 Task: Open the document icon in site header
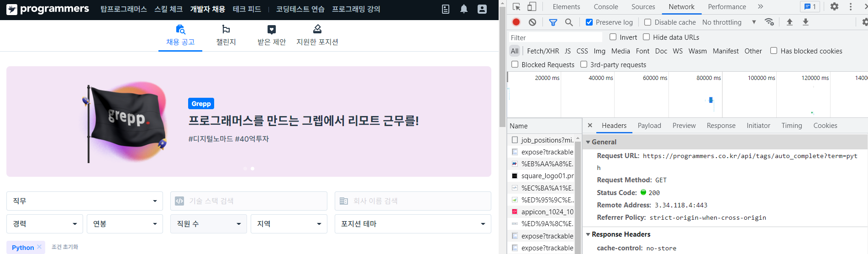tap(446, 9)
